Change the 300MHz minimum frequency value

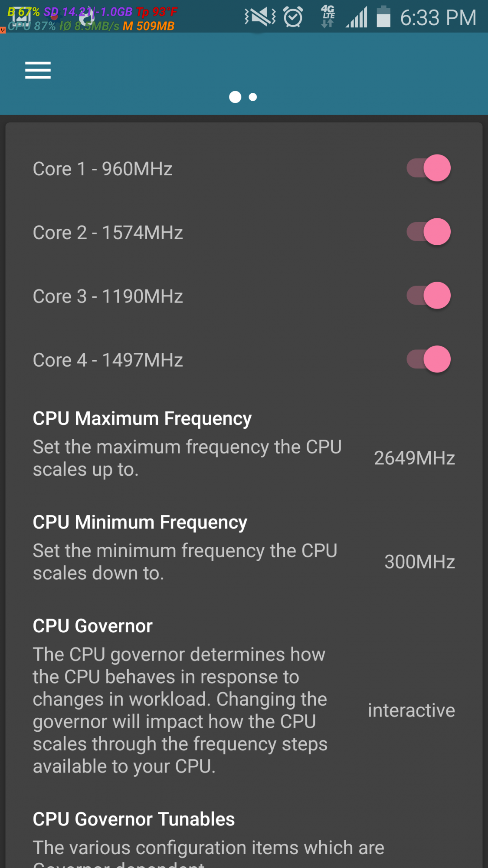[x=419, y=562]
